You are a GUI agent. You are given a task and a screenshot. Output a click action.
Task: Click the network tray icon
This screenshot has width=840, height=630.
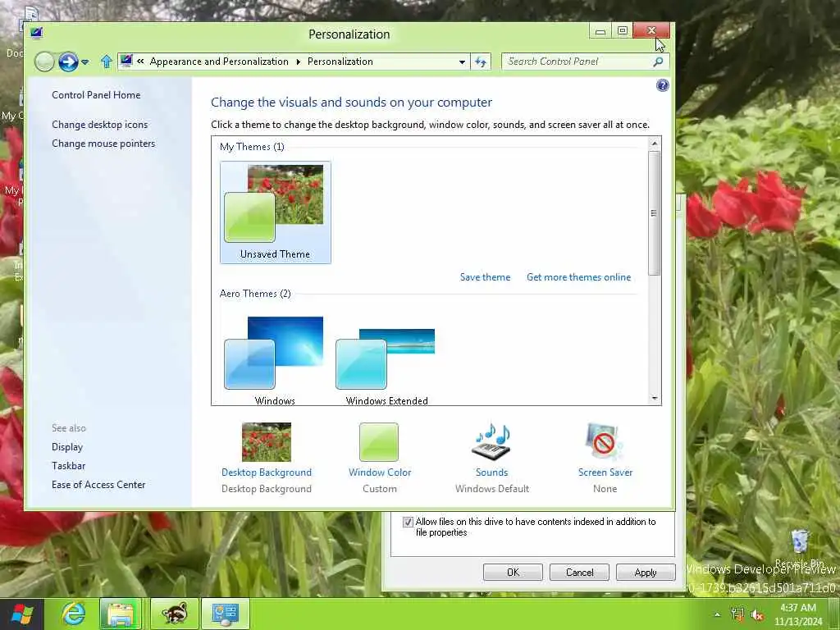[737, 614]
